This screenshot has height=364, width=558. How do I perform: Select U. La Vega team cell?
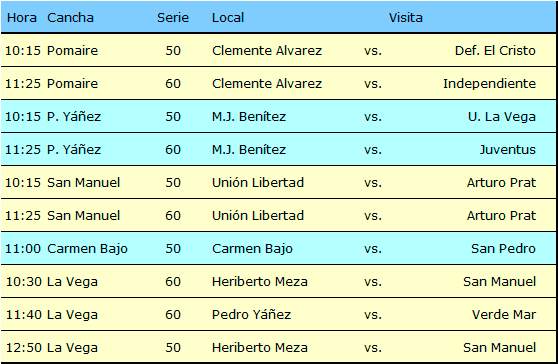[x=502, y=117]
